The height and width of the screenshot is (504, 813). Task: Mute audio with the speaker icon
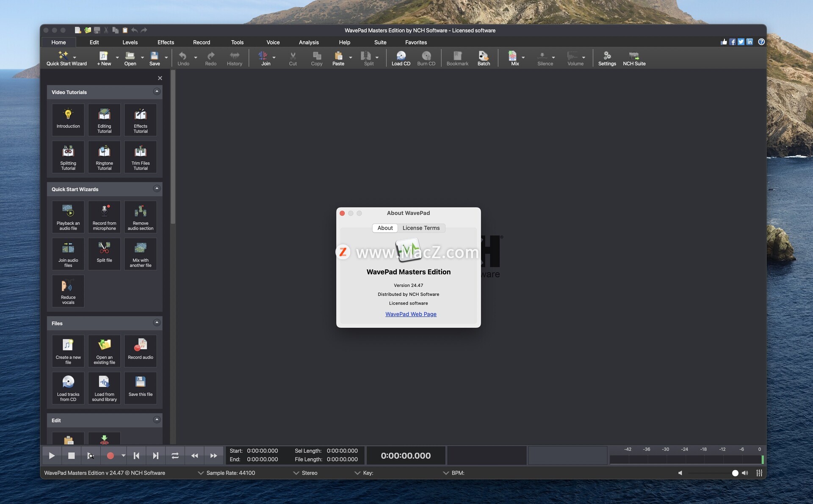680,473
